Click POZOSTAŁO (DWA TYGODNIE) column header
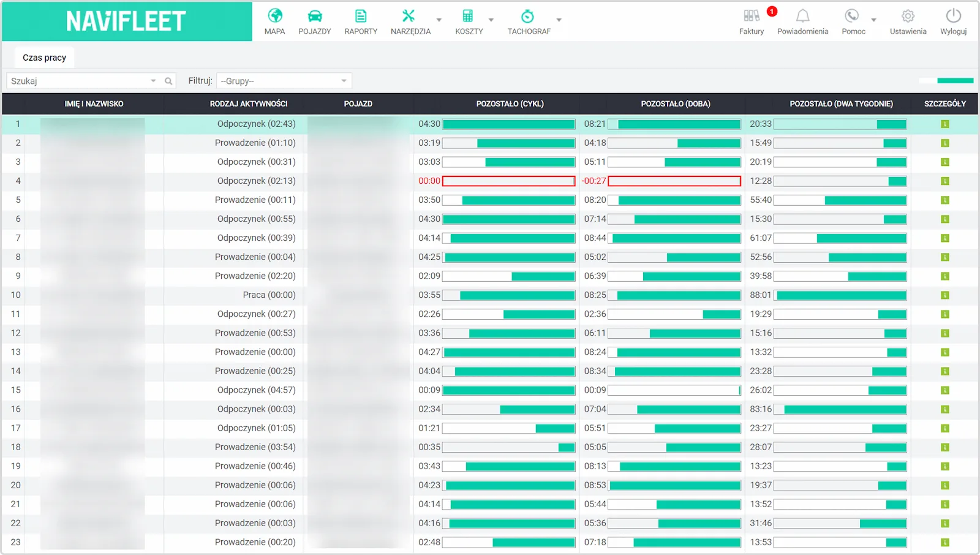This screenshot has height=555, width=980. (x=841, y=104)
